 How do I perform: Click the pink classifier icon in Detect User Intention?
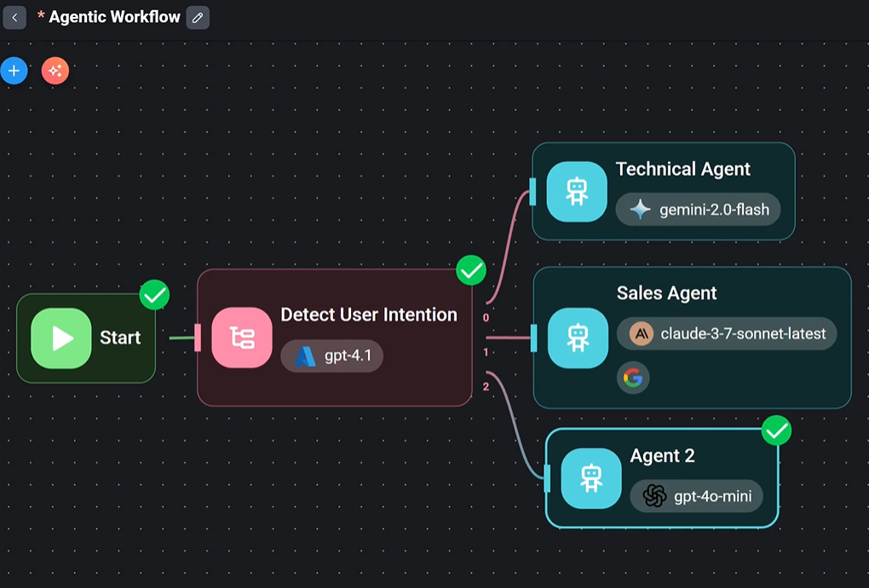pyautogui.click(x=242, y=337)
